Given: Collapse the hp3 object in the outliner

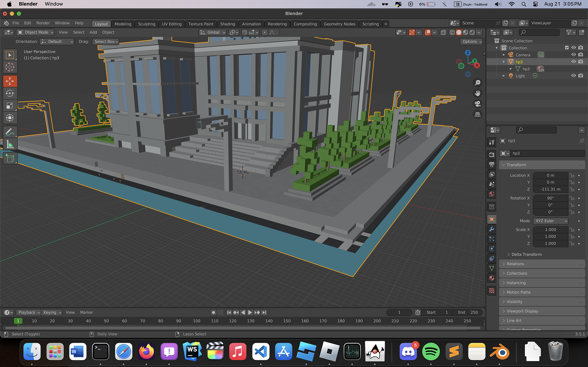Looking at the screenshot, I should (504, 62).
